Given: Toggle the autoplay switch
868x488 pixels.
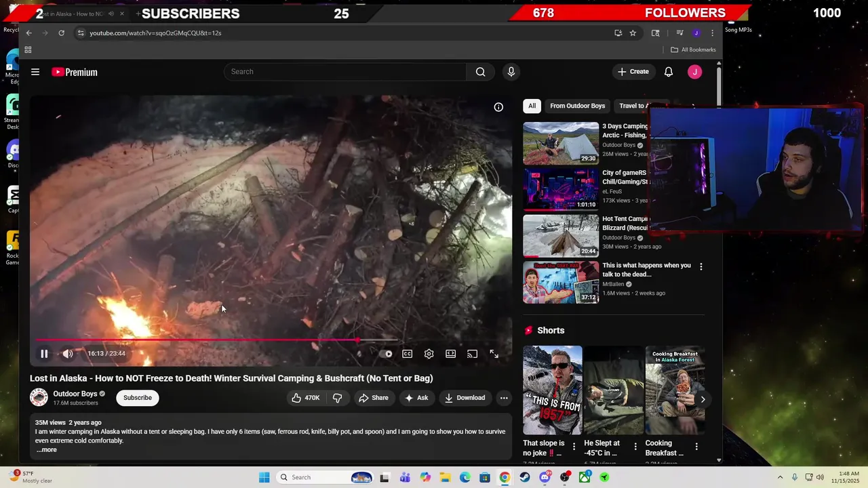Looking at the screenshot, I should pyautogui.click(x=387, y=354).
